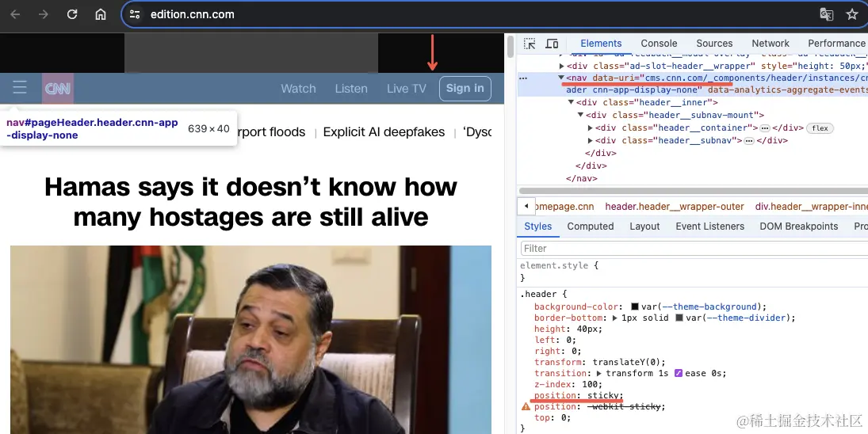Click the Sign in button
The image size is (868, 434).
465,89
